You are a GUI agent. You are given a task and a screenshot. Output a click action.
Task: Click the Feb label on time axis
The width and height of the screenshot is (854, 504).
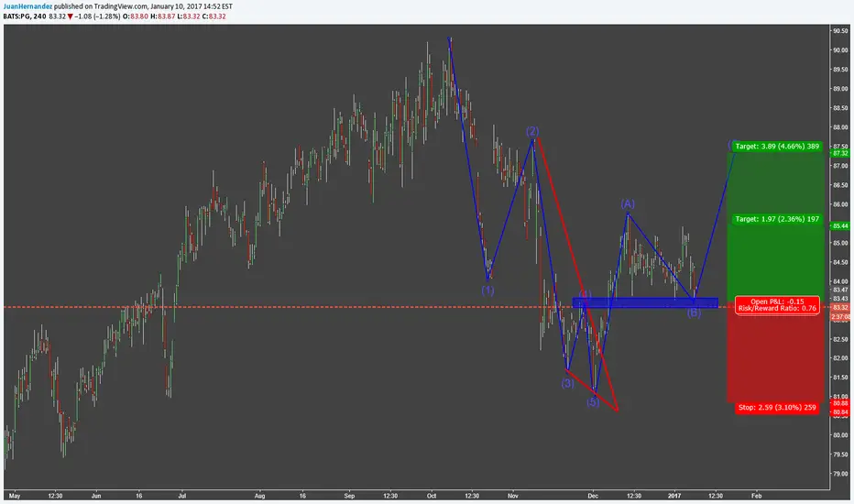coord(756,496)
